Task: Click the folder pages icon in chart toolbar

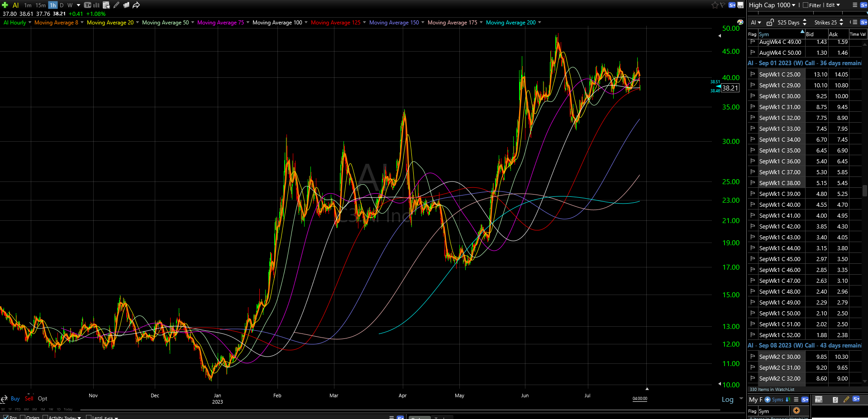Action: pos(126,5)
